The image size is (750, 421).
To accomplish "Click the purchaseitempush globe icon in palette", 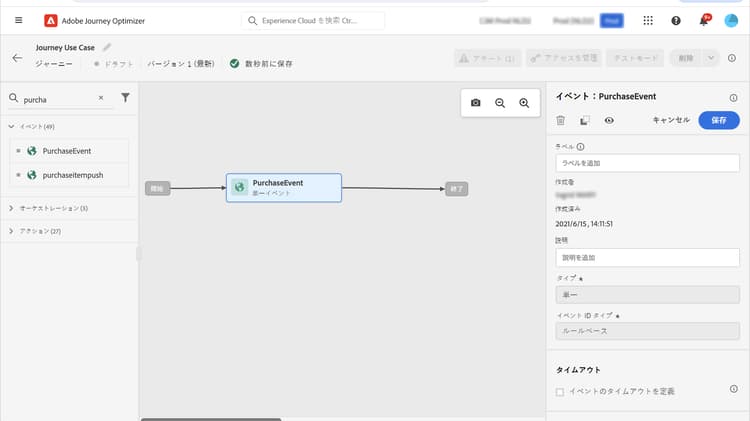I will 32,175.
